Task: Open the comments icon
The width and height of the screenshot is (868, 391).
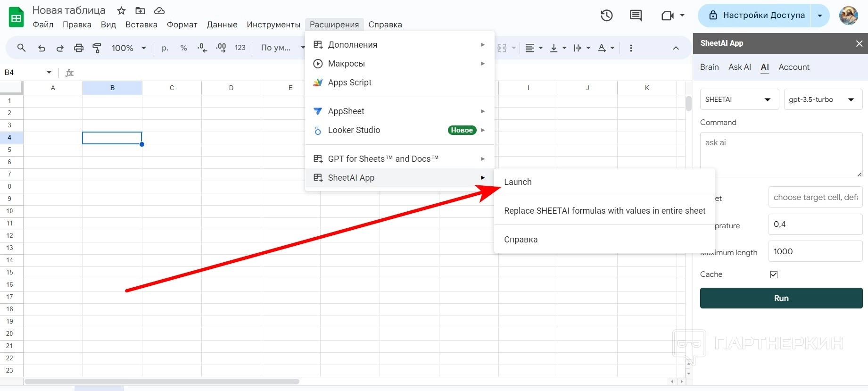Action: click(636, 16)
